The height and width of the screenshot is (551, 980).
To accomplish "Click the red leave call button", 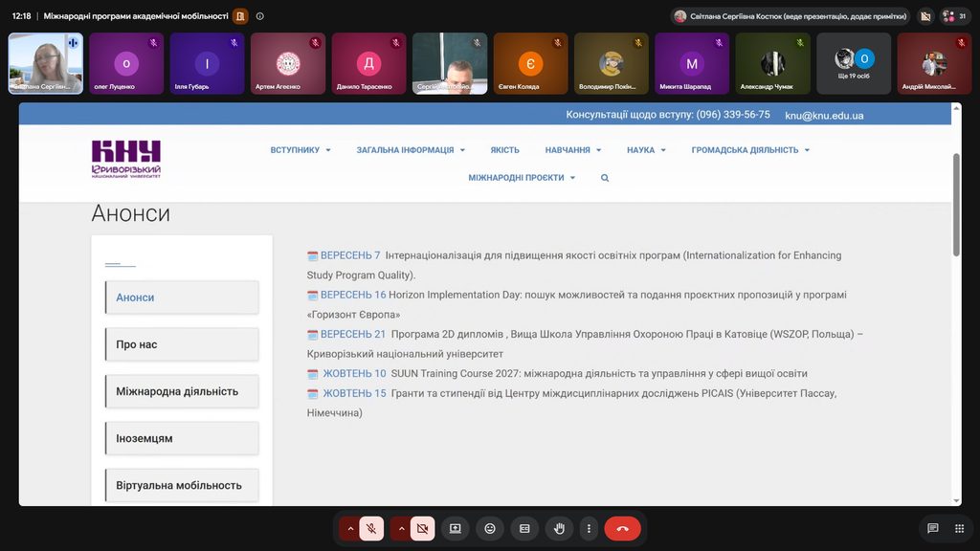I will tap(622, 528).
